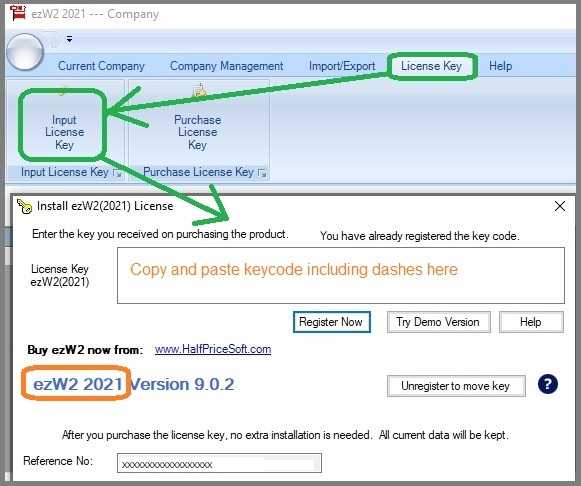Click the Help button in license dialog

click(x=531, y=322)
